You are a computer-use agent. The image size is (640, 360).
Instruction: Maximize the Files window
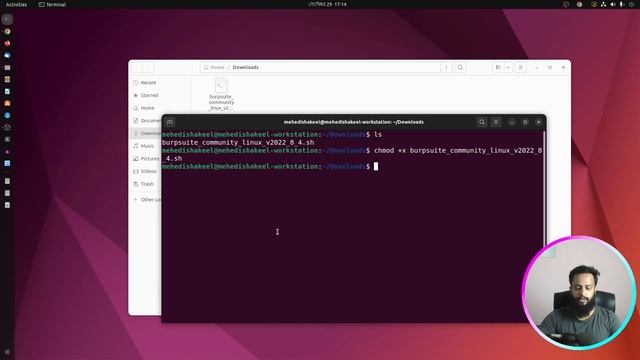pyautogui.click(x=550, y=67)
